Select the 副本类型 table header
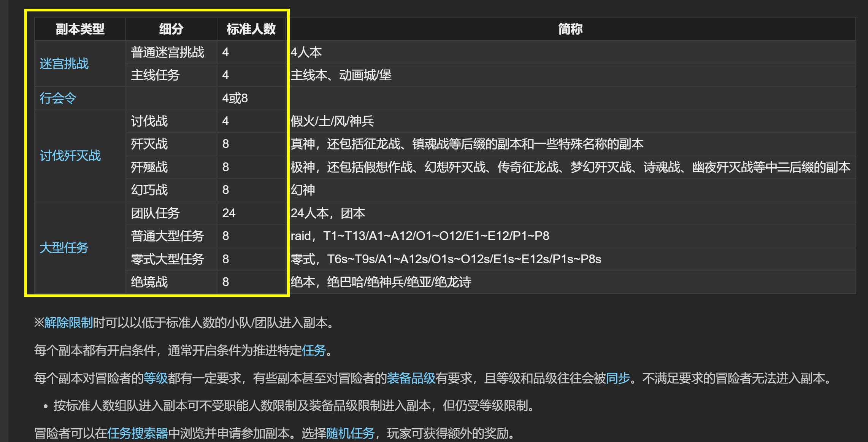868x442 pixels. click(80, 29)
